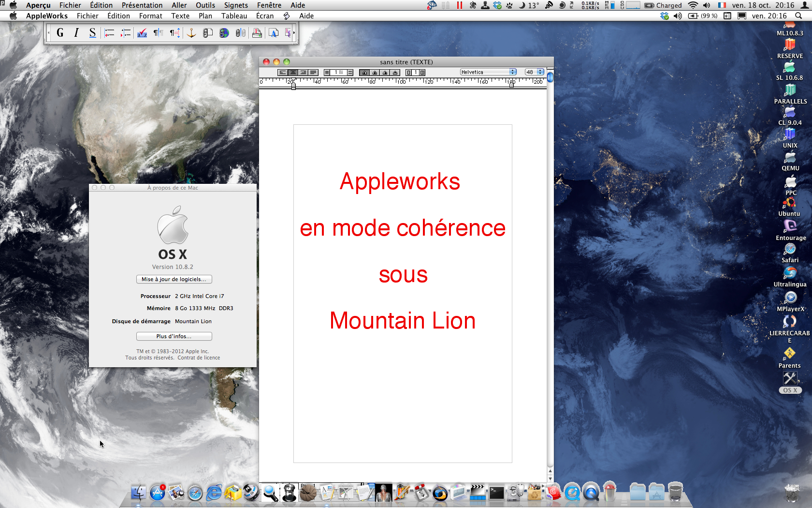Open the Plan menu

pyautogui.click(x=205, y=16)
